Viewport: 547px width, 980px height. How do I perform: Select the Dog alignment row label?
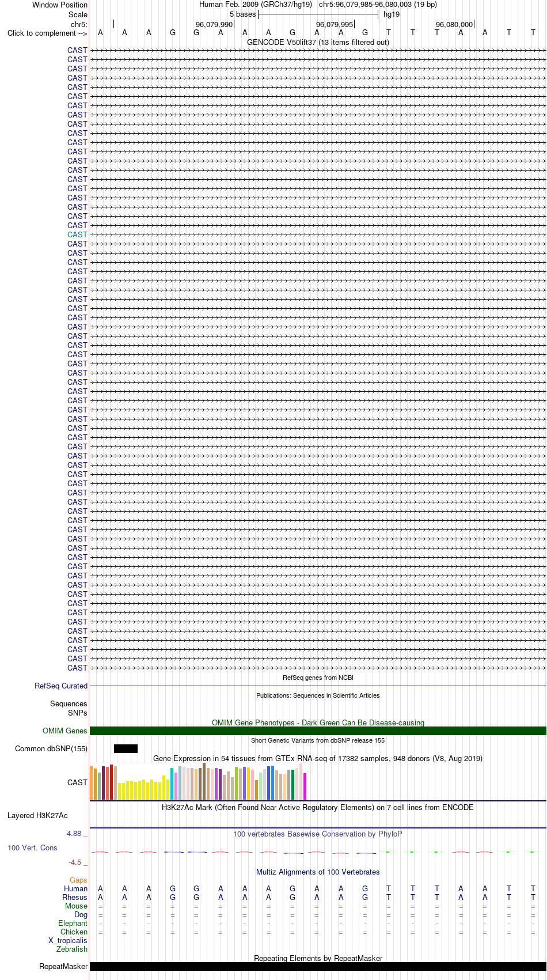[x=81, y=915]
